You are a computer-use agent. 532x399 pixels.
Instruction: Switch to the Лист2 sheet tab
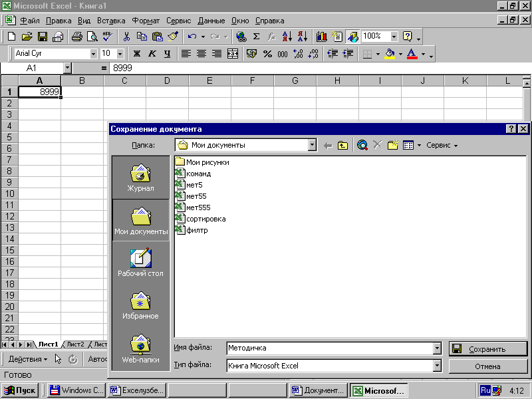[x=75, y=344]
